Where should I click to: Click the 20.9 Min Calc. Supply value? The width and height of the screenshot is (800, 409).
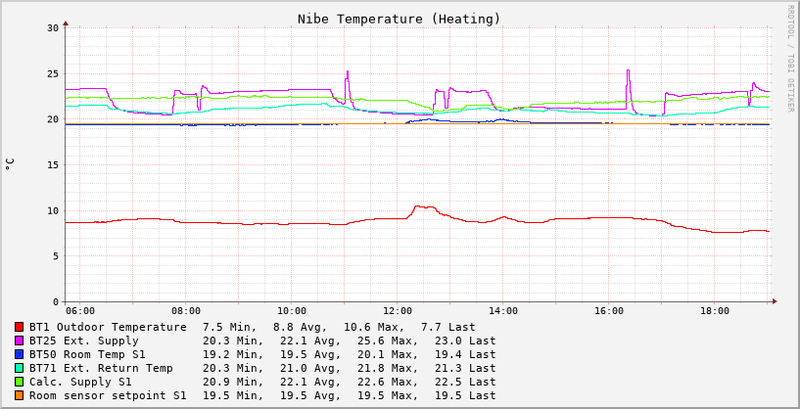pos(233,382)
